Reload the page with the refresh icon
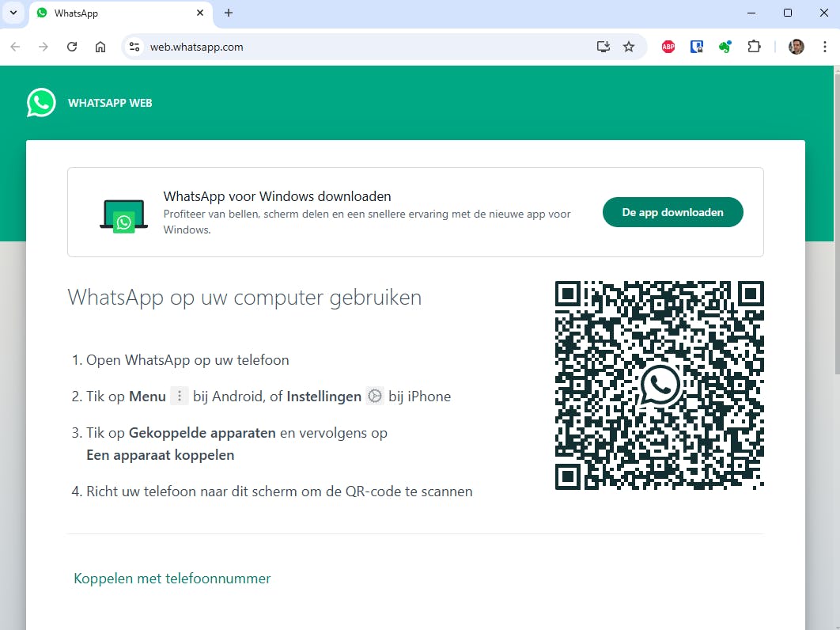Screen dimensions: 840x630 point(72,47)
